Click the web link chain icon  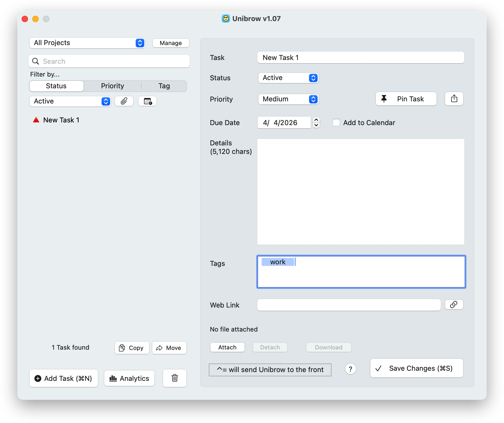pyautogui.click(x=454, y=305)
